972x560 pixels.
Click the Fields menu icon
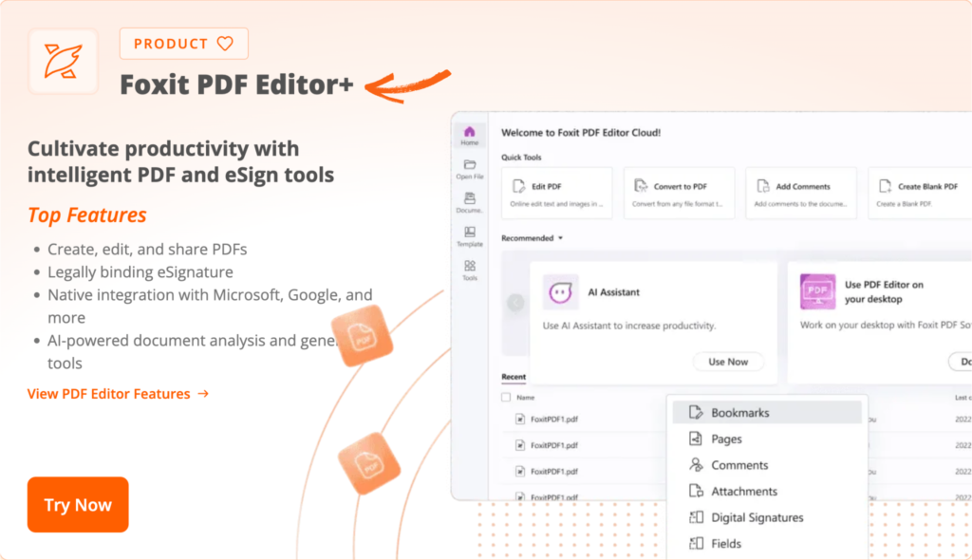coord(696,543)
